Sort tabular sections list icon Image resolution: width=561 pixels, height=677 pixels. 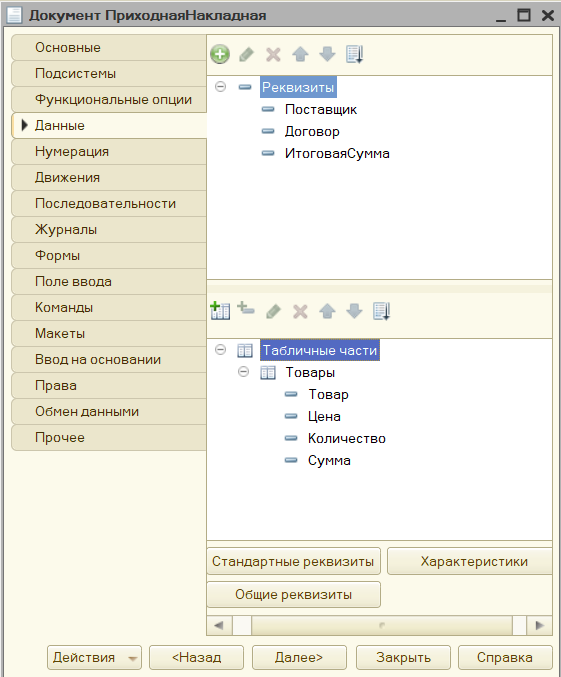[382, 311]
